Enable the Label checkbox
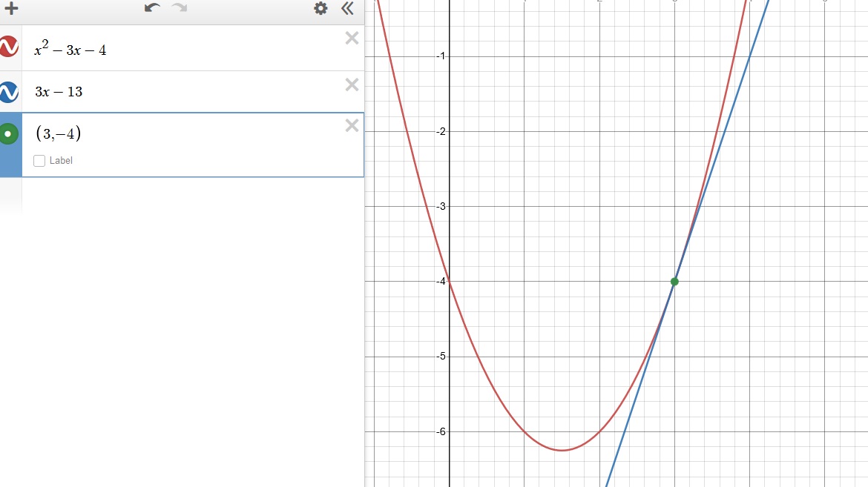 40,160
